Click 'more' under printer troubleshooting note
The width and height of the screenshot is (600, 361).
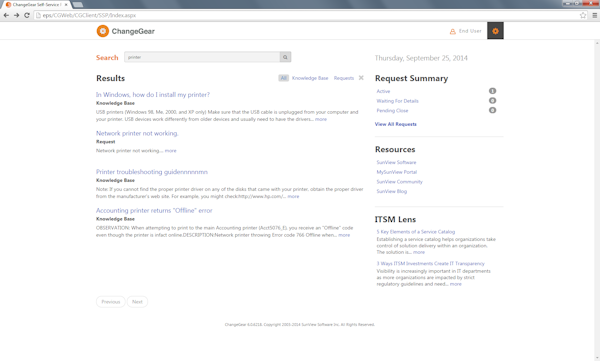(x=293, y=196)
